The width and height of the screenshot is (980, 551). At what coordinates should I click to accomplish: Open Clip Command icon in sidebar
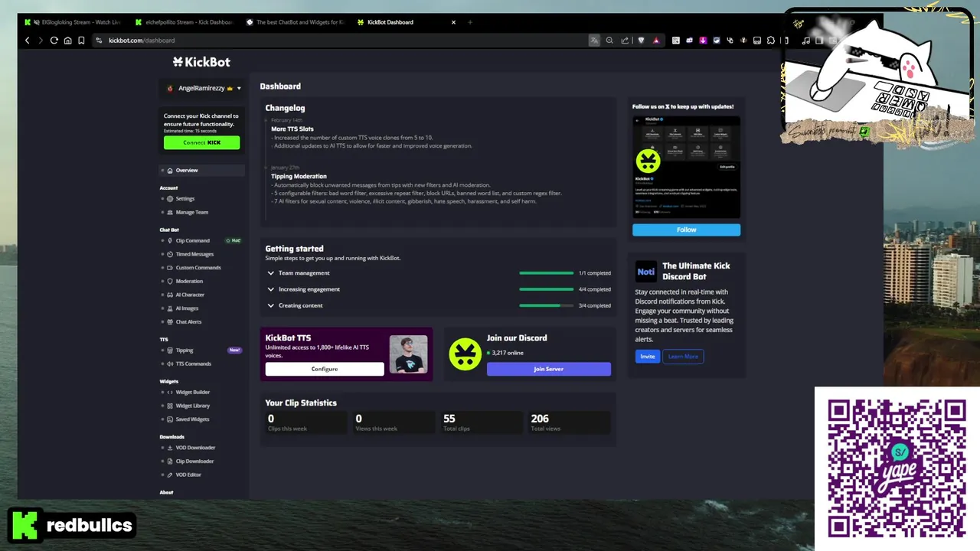170,240
